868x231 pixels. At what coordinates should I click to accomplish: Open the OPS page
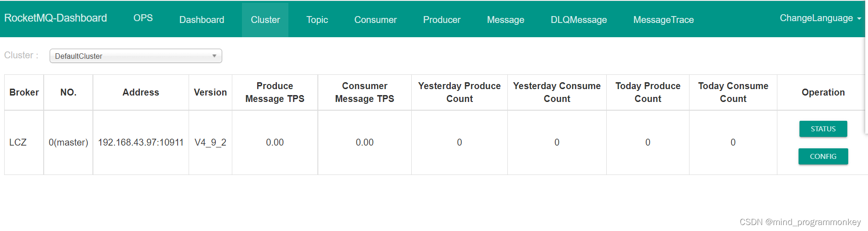(143, 18)
